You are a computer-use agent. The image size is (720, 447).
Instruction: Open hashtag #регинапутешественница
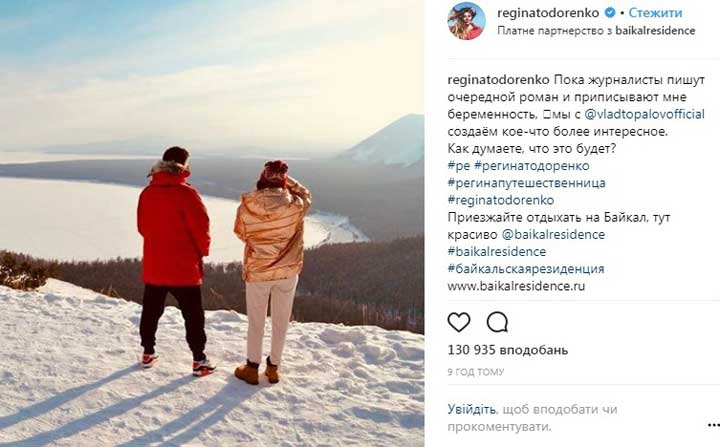click(527, 183)
